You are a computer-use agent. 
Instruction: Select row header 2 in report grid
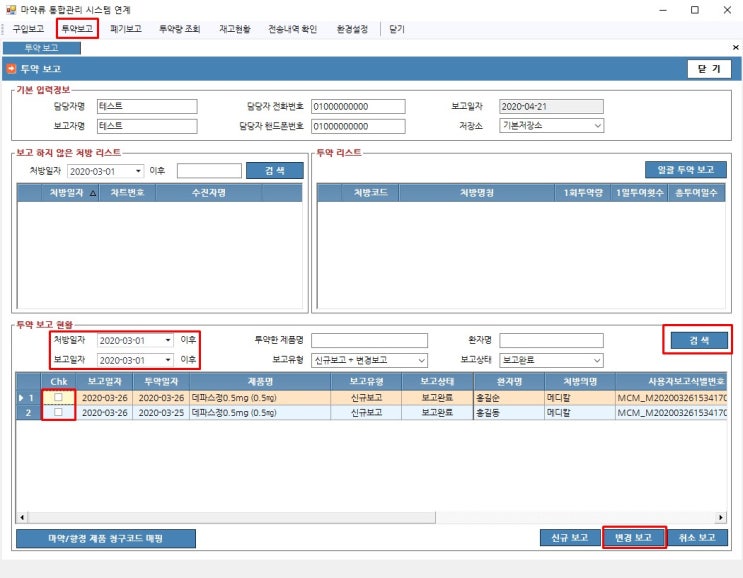pos(28,413)
